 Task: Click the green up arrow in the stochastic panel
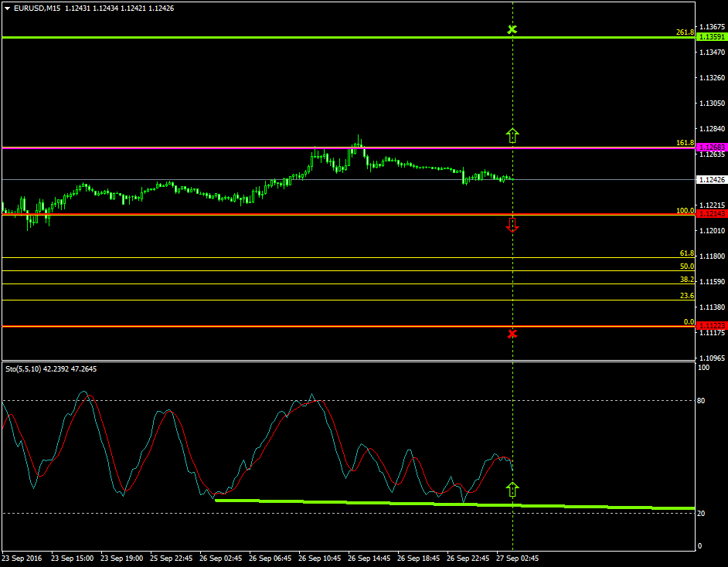coord(512,488)
